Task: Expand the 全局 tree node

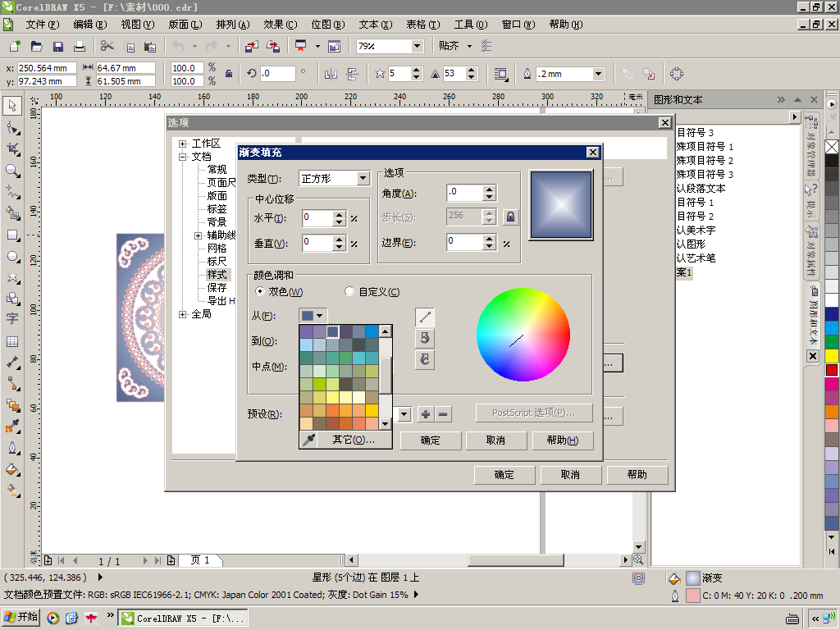Action: (183, 314)
